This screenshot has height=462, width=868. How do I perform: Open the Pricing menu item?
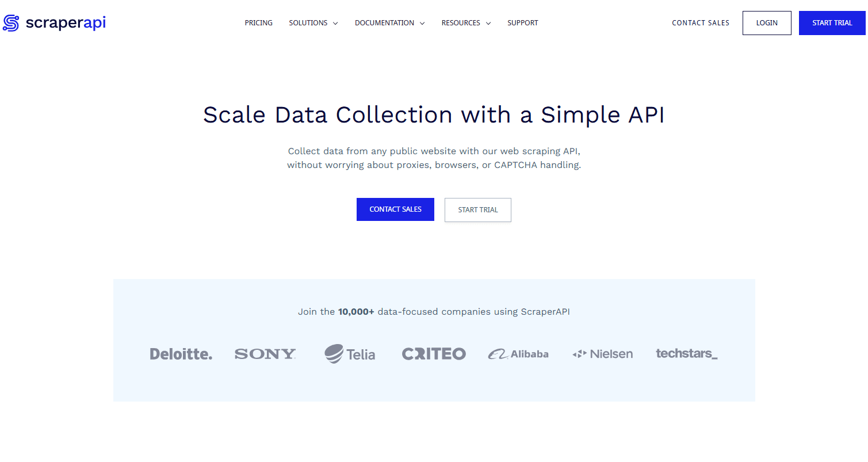click(259, 23)
